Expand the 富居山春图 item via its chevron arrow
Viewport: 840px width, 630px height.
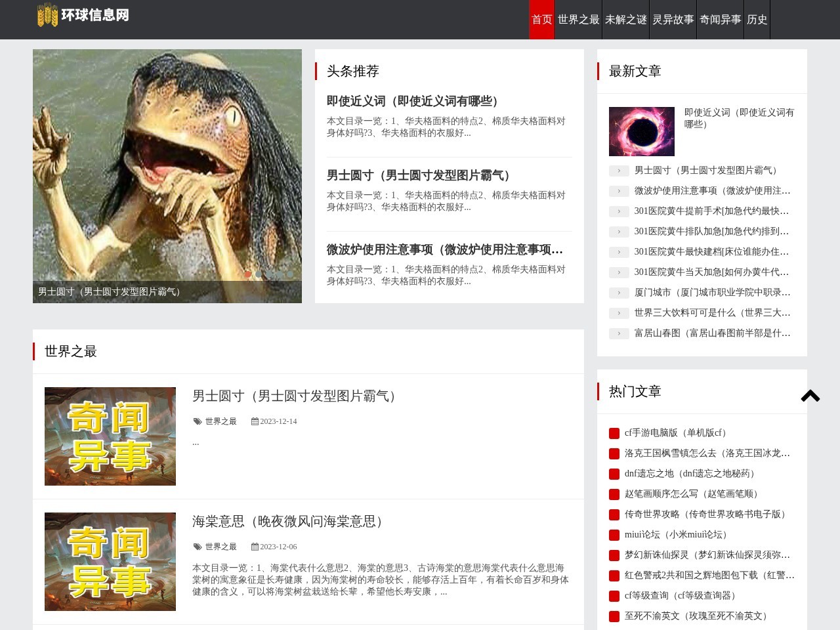click(619, 333)
